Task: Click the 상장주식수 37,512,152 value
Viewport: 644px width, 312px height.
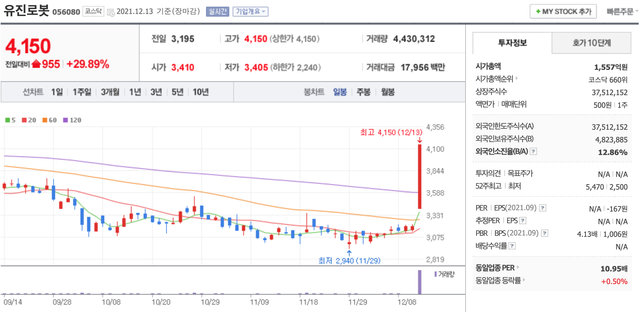Action: [609, 92]
